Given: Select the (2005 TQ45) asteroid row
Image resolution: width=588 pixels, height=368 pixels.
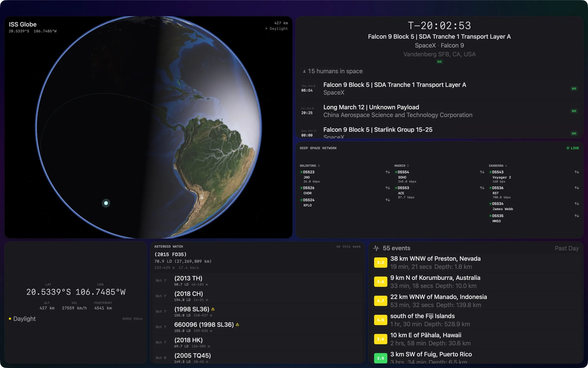Looking at the screenshot, I should click(x=257, y=357).
